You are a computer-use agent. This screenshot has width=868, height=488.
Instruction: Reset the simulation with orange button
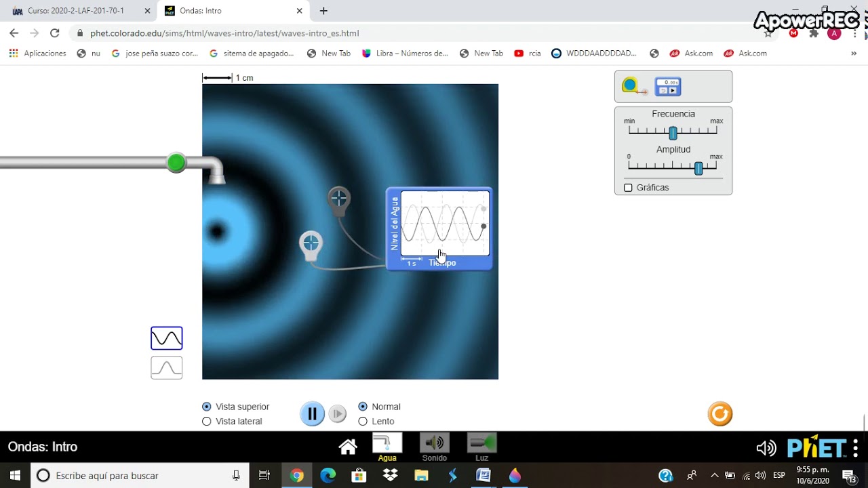pos(720,414)
